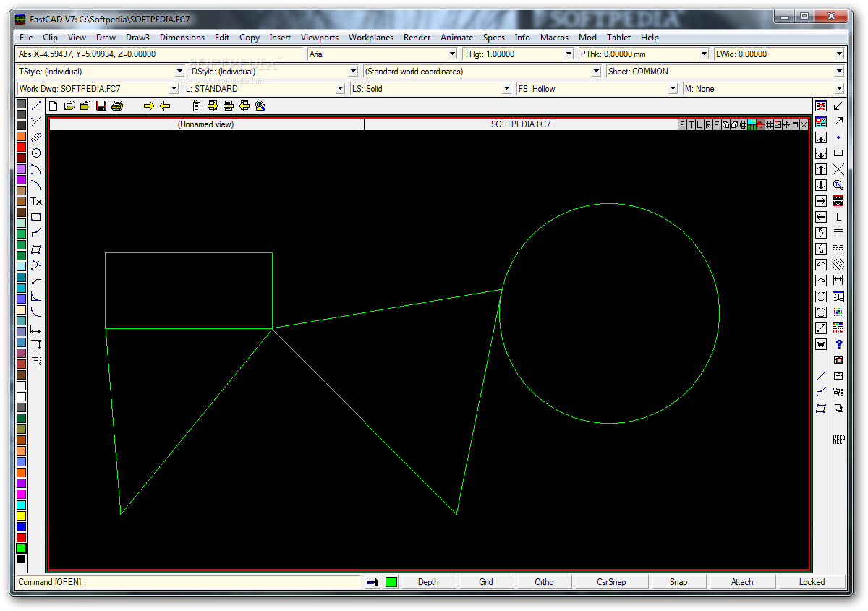Click the landscape render icon in viewport bar
The width and height of the screenshot is (868, 611).
point(752,125)
